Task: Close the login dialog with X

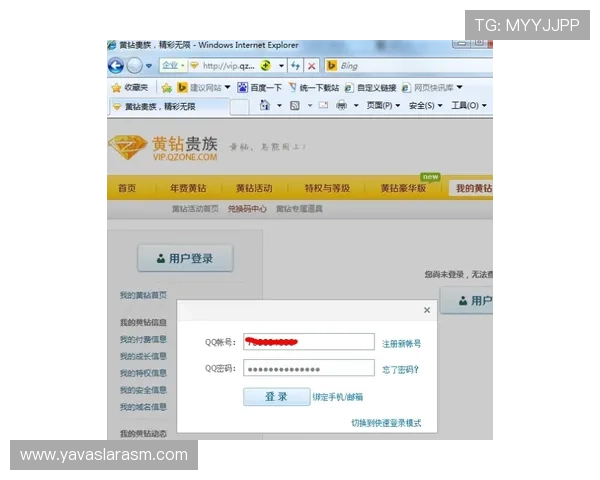Action: (x=427, y=310)
